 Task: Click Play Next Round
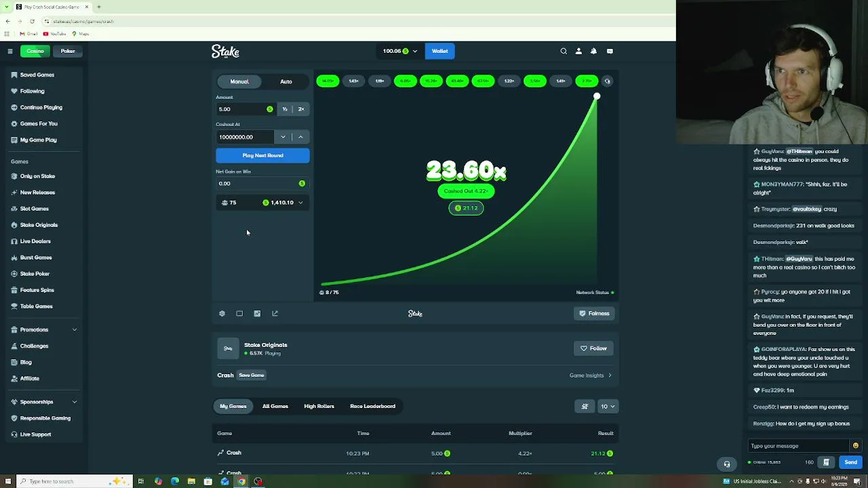pyautogui.click(x=262, y=155)
